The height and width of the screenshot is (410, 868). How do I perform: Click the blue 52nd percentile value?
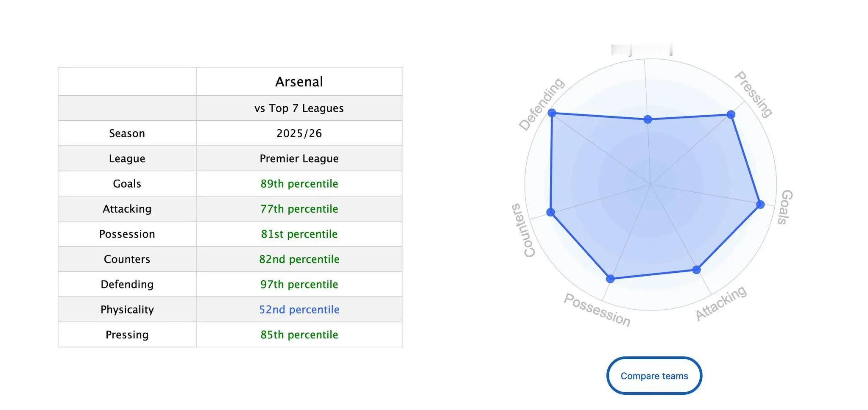click(299, 310)
